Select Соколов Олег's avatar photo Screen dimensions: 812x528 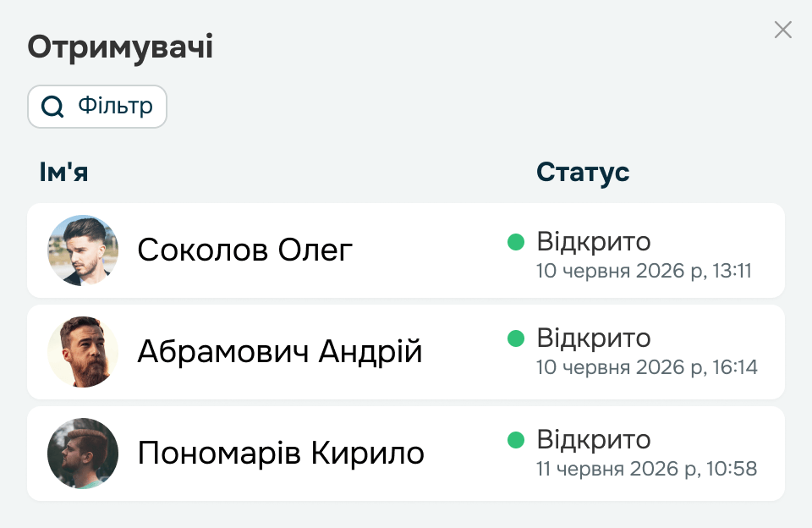pos(83,250)
